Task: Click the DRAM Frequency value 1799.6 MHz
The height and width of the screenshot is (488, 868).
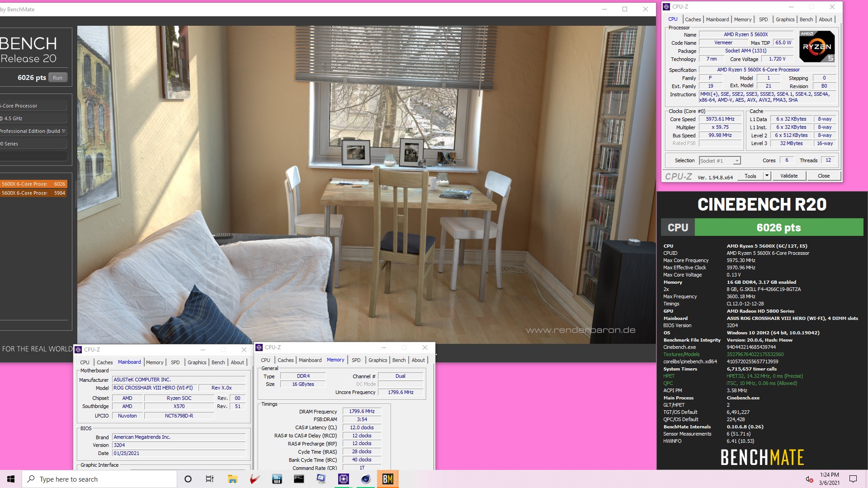Action: click(x=362, y=411)
